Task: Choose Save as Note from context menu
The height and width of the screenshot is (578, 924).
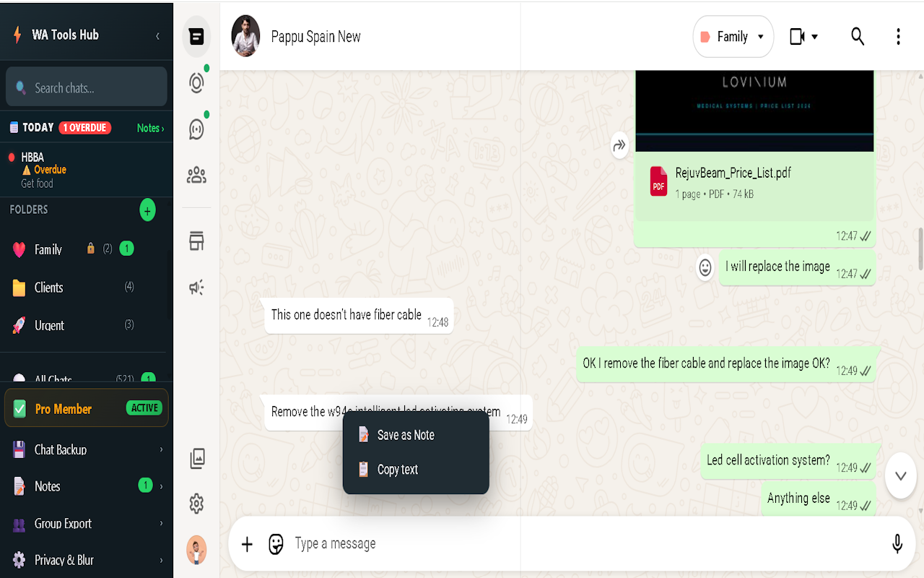Action: [416, 435]
